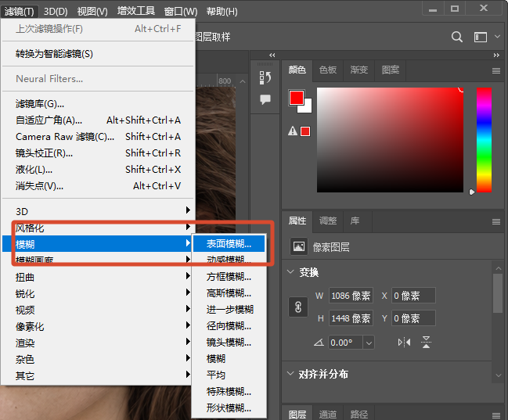Open the 窗口(W) menu
This screenshot has width=508, height=420.
(181, 12)
